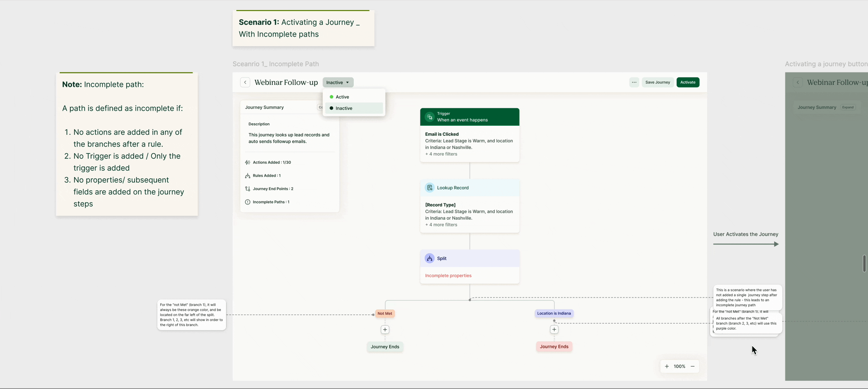Click the 100% zoom level value
Viewport: 868px width, 389px height.
click(679, 366)
